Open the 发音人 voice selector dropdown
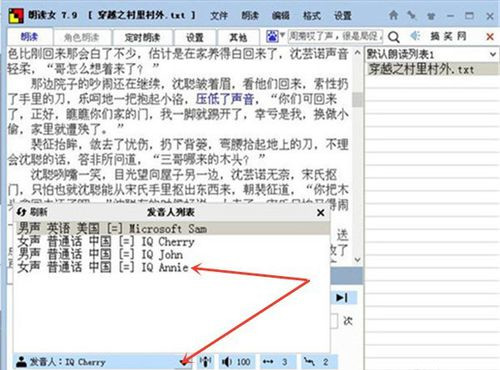Viewport: 500px width, 370px height. (183, 362)
